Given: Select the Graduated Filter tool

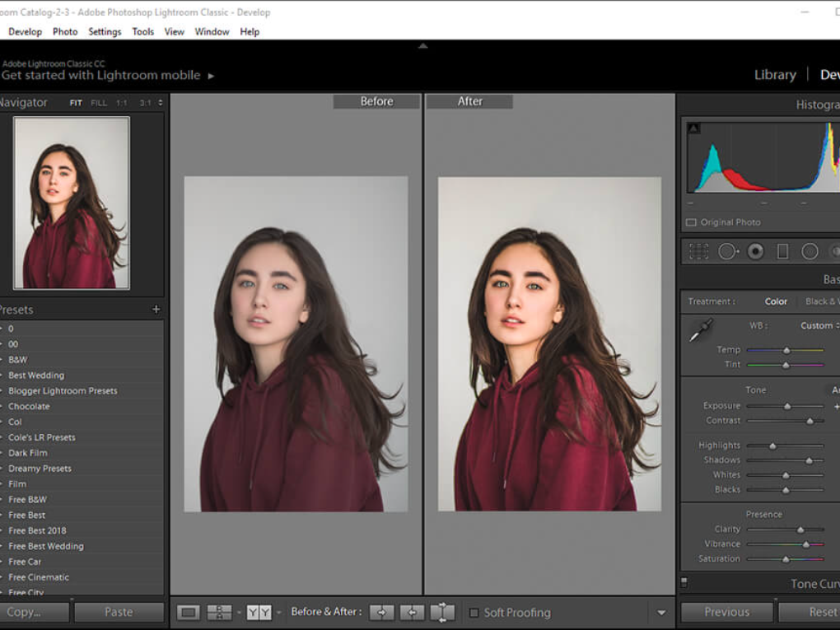Looking at the screenshot, I should point(782,251).
